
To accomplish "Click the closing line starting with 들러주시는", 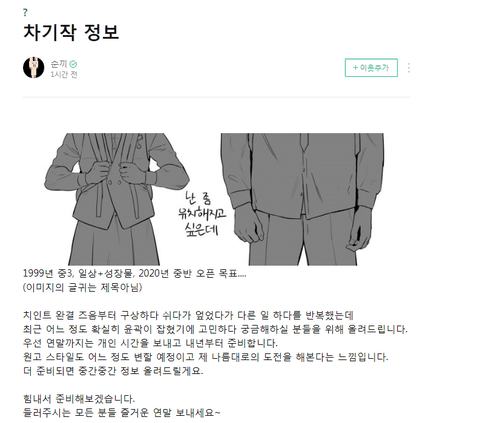I will 122,413.
